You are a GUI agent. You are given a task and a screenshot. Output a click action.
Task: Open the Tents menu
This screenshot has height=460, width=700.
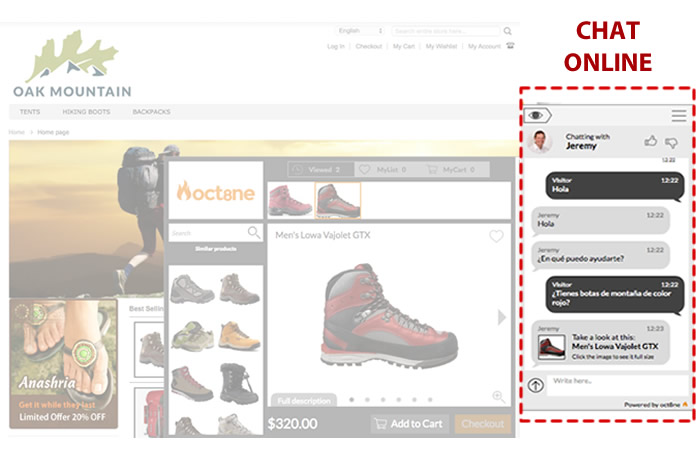[30, 112]
